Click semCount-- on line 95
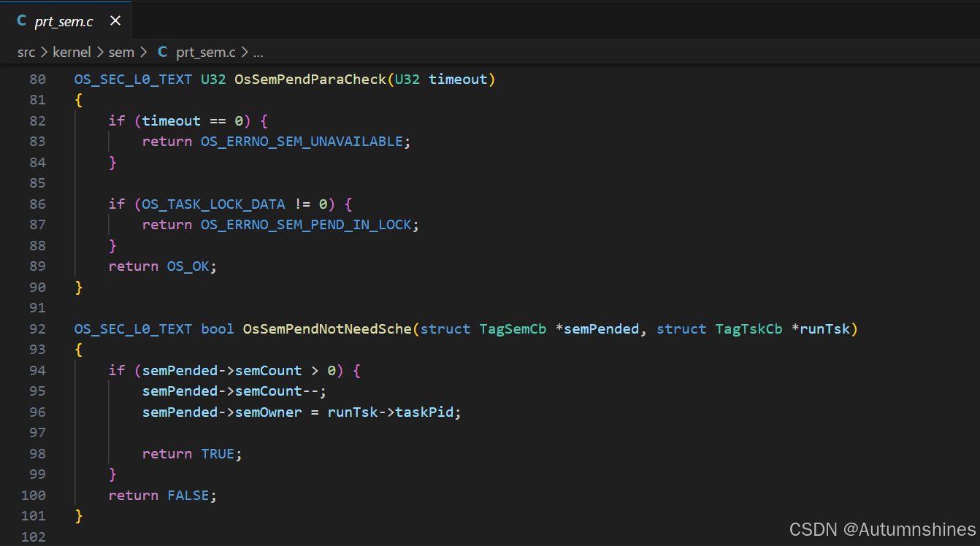This screenshot has width=980, height=546. click(x=277, y=391)
